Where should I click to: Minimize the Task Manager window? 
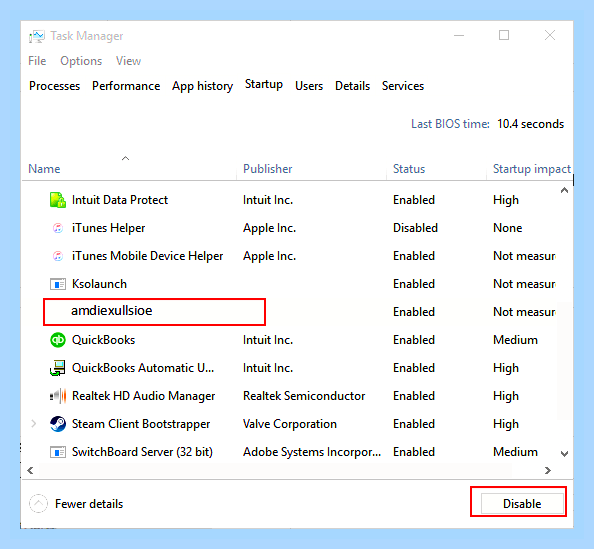(x=459, y=36)
